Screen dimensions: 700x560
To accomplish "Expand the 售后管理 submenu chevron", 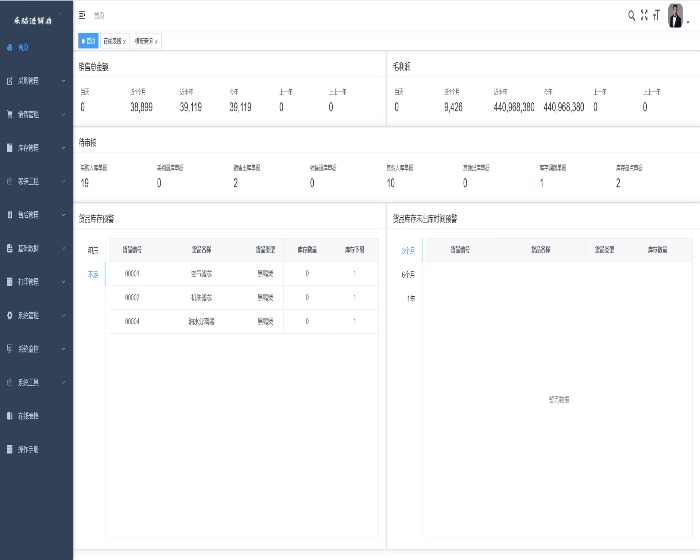I will pos(63,215).
